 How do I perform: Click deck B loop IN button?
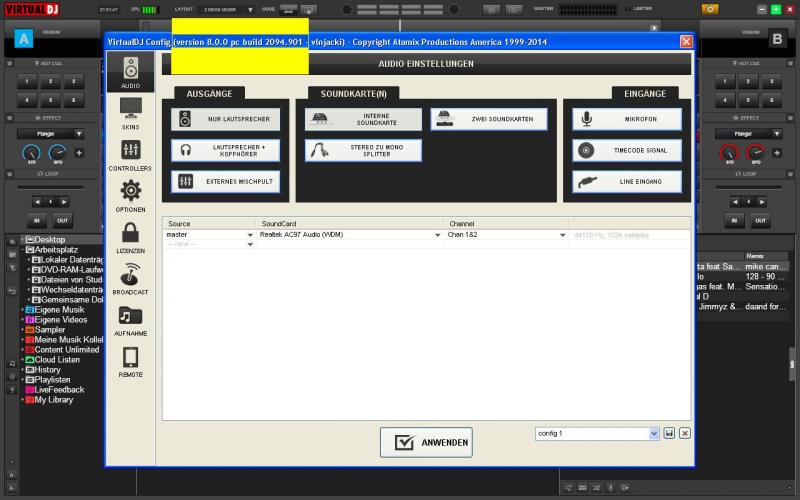734,221
